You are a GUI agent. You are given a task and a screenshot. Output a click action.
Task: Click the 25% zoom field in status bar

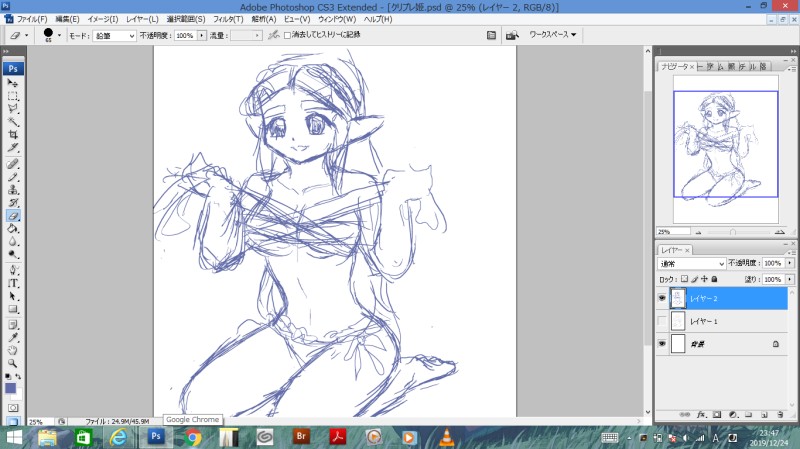40,422
